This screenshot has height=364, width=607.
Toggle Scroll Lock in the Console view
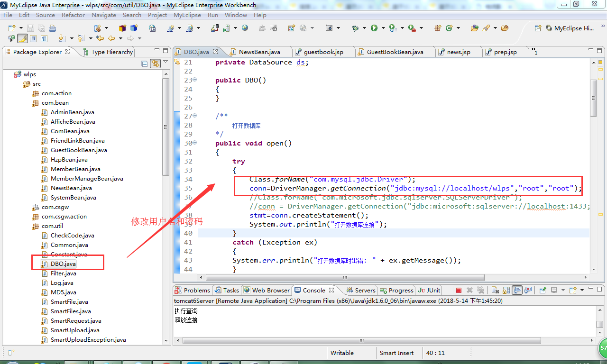tap(506, 290)
